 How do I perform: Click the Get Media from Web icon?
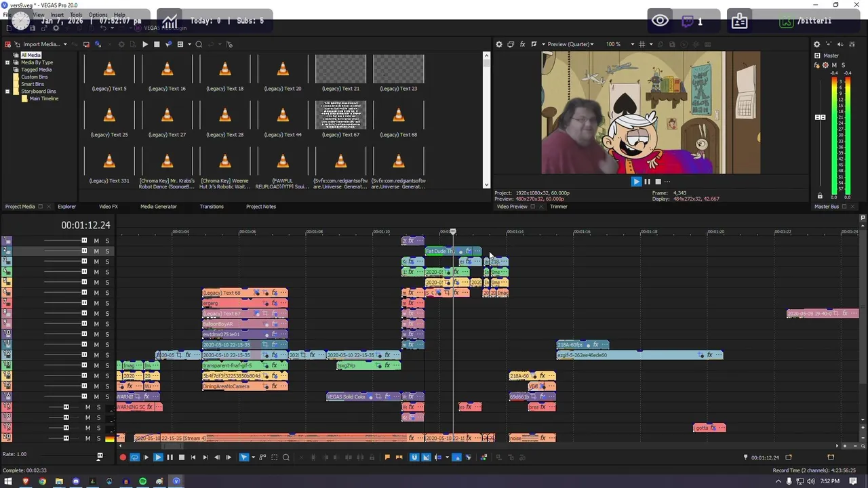(98, 44)
